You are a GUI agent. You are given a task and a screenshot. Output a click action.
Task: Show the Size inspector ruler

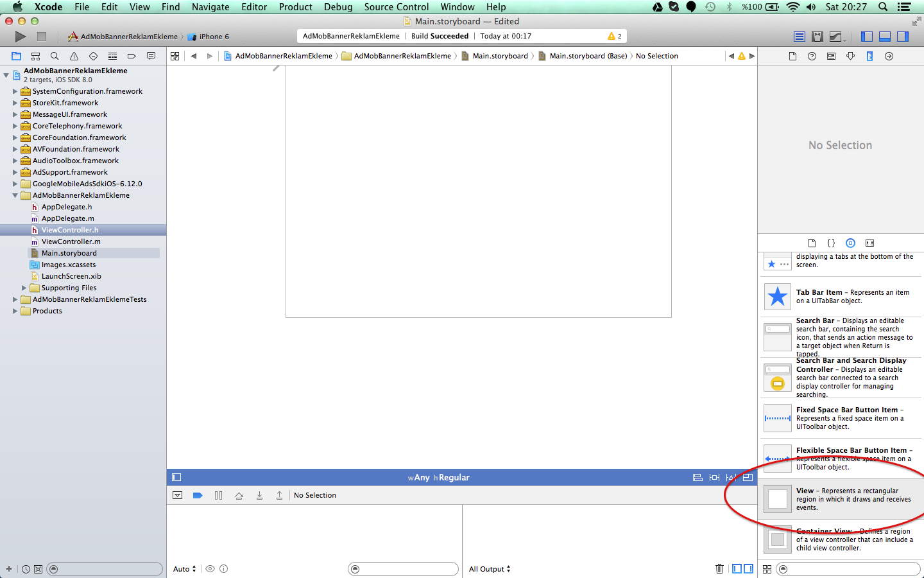(x=869, y=56)
